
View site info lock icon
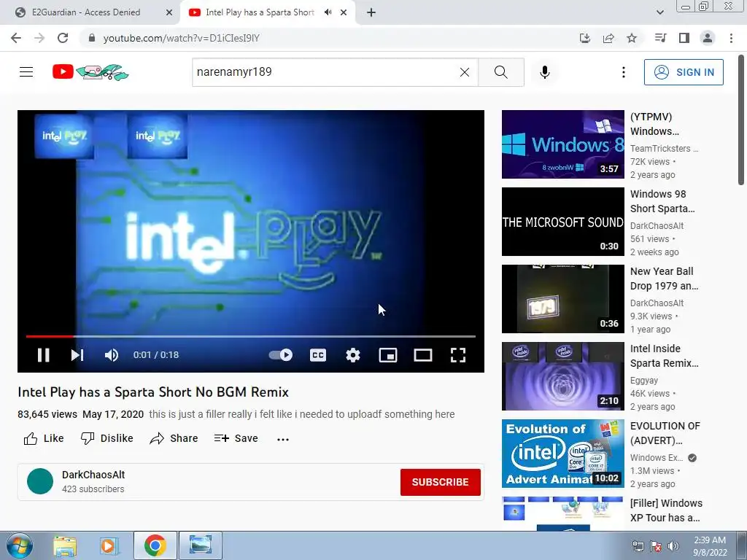click(x=92, y=38)
